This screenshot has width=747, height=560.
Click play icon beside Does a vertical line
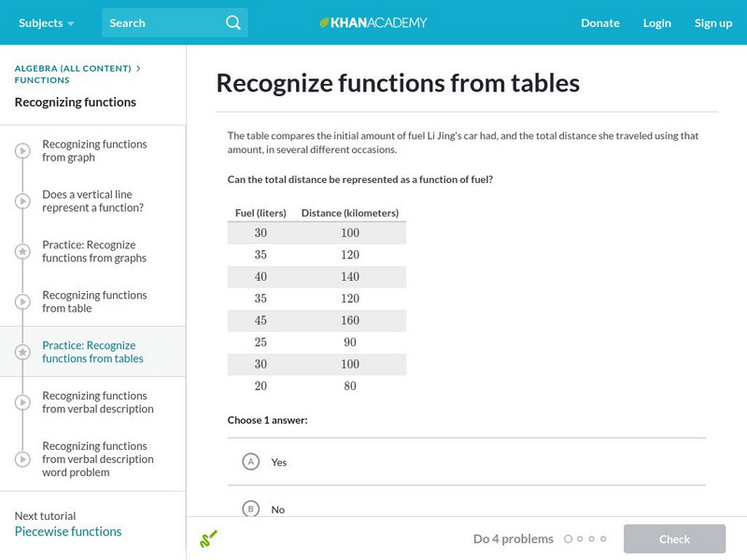click(x=22, y=201)
